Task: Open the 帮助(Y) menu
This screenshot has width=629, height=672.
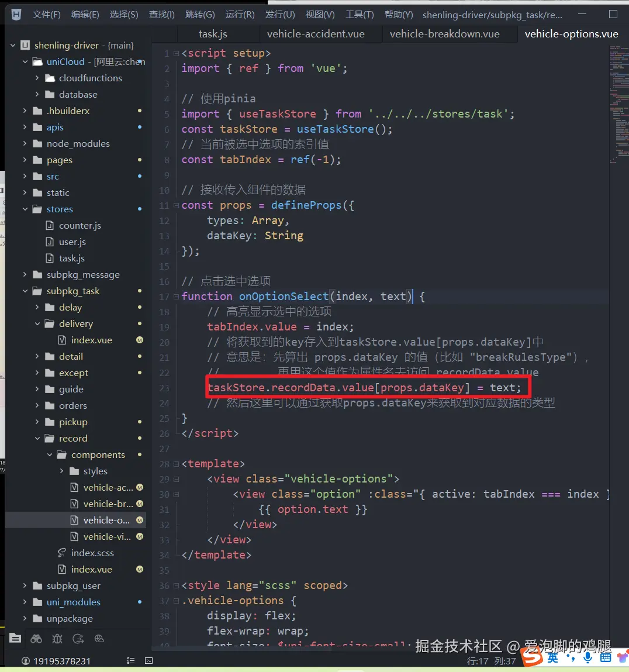Action: (399, 15)
